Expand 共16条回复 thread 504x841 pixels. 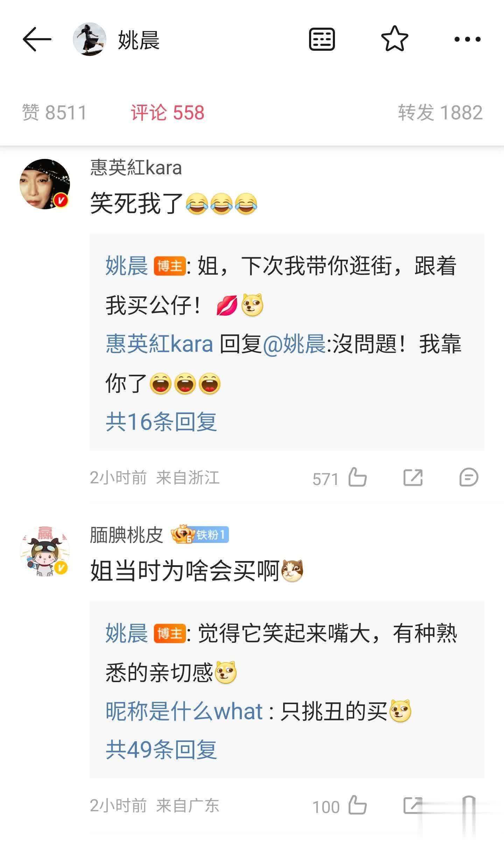pyautogui.click(x=161, y=421)
